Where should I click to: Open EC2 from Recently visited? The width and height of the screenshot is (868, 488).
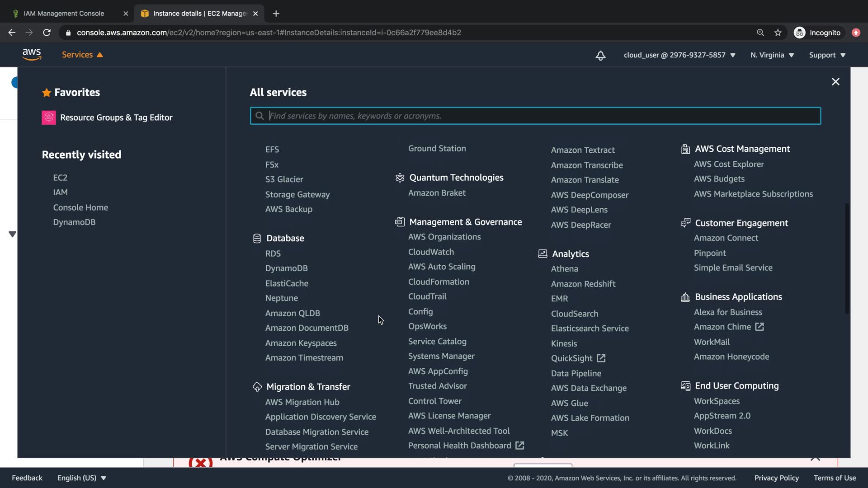pyautogui.click(x=60, y=178)
